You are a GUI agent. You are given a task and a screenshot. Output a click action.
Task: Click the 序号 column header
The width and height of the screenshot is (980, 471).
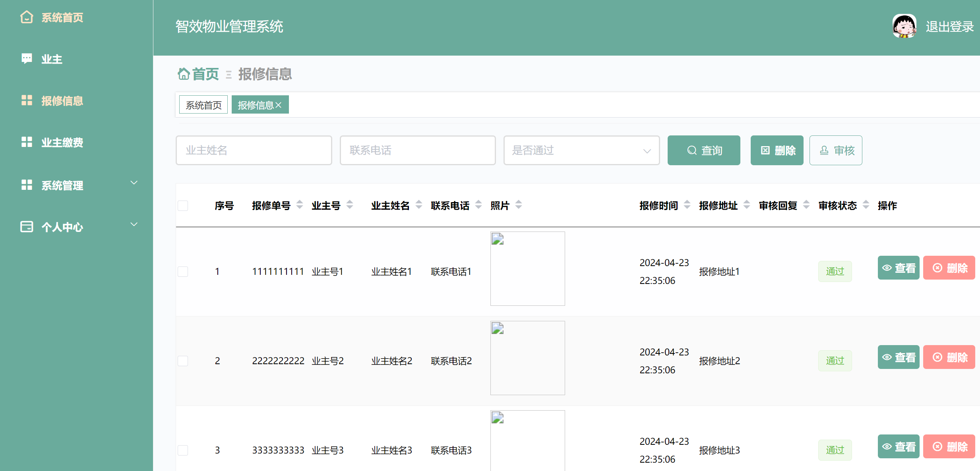point(224,206)
